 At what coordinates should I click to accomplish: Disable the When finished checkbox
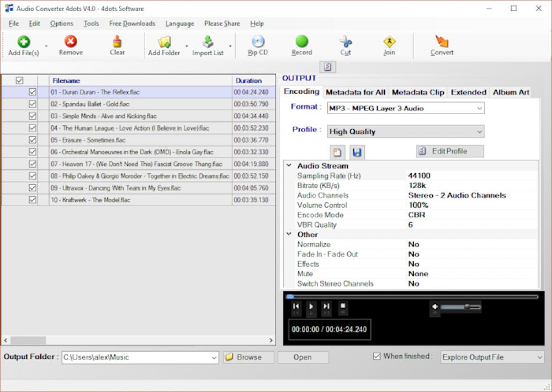tap(376, 356)
